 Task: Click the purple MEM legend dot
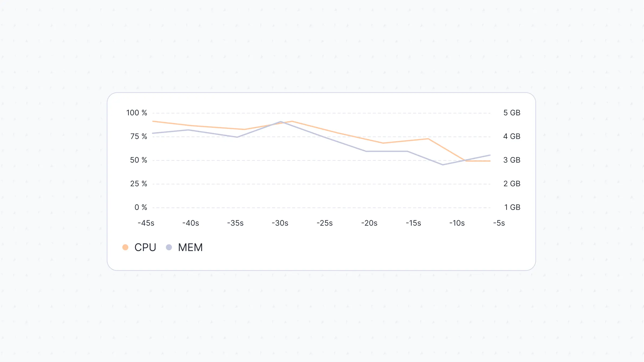pos(169,247)
